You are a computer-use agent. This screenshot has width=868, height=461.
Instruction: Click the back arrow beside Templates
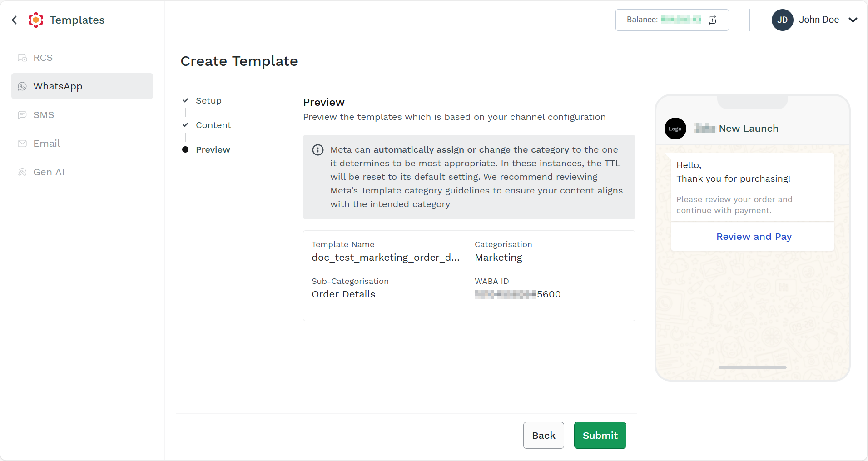15,20
